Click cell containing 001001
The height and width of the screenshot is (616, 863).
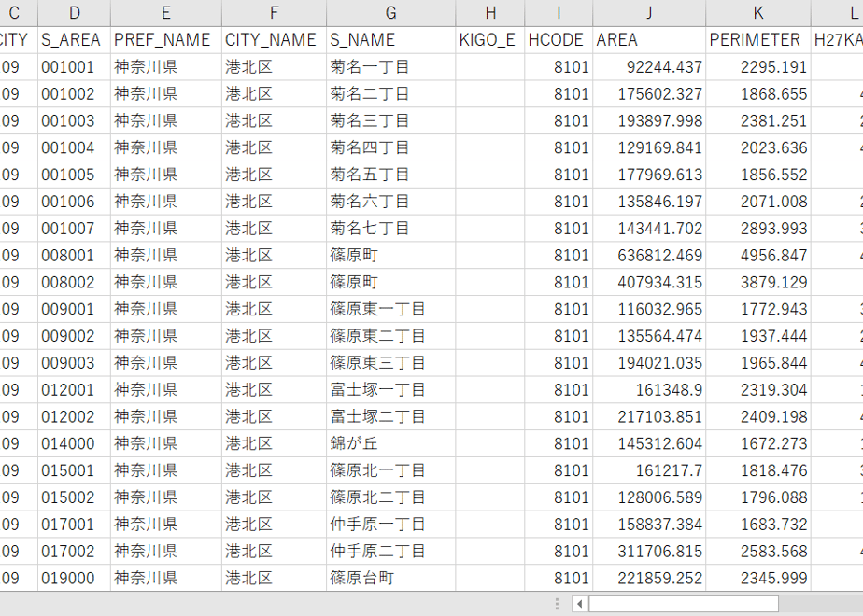click(x=75, y=67)
